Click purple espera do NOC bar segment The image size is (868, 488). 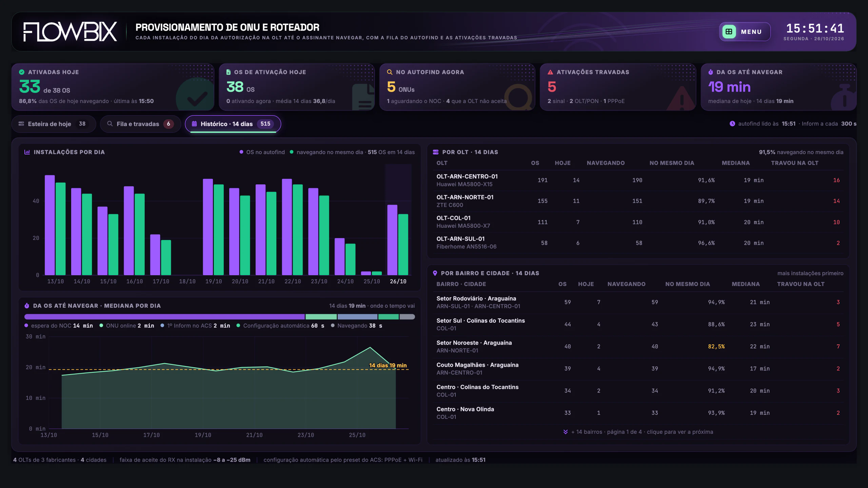point(164,317)
